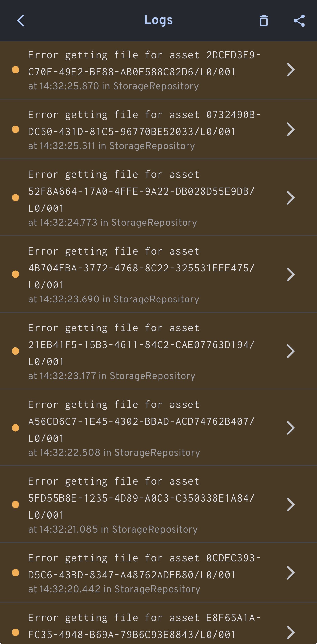The width and height of the screenshot is (317, 644).
Task: Click the warning dot for asset 52F8A664
Action: click(15, 198)
